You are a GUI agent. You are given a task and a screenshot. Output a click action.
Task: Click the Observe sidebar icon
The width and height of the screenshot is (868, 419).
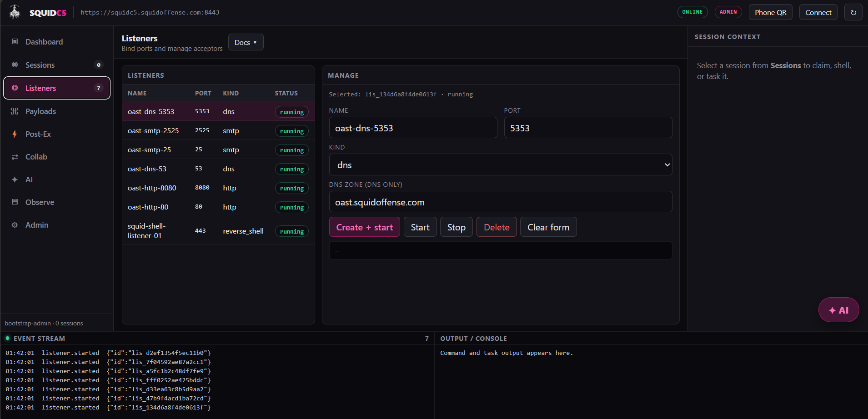pos(15,202)
